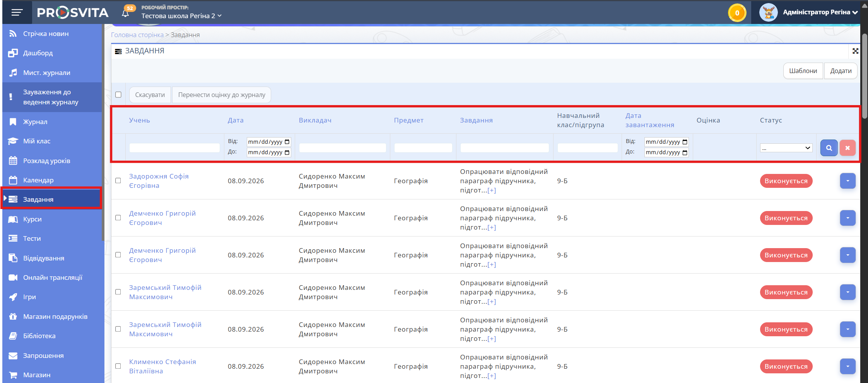Open the calendar picker in Дата Від field
Viewport: 868px width, 383px height.
coord(287,142)
